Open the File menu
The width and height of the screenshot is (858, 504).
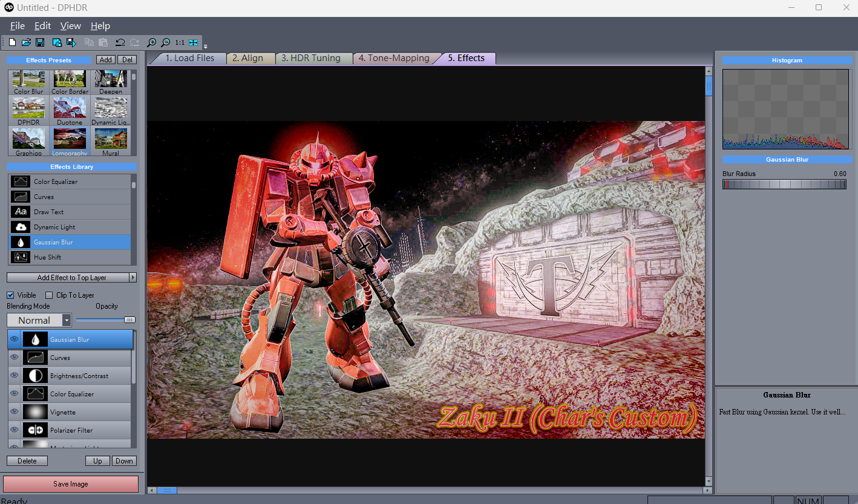pyautogui.click(x=18, y=25)
